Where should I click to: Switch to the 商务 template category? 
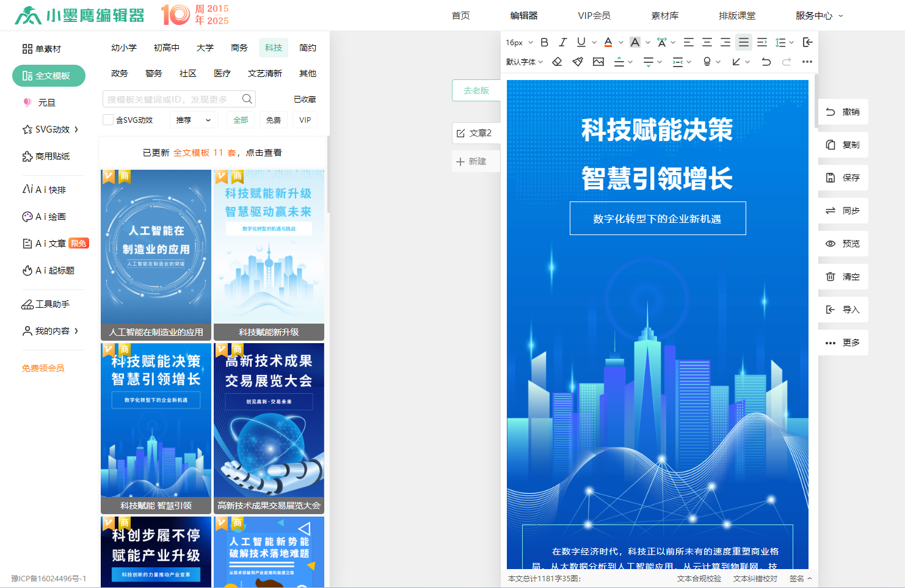[x=239, y=48]
